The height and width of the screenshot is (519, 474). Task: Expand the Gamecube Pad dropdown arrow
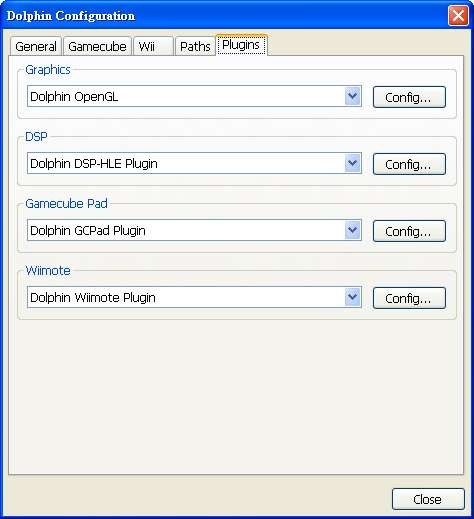click(x=353, y=230)
